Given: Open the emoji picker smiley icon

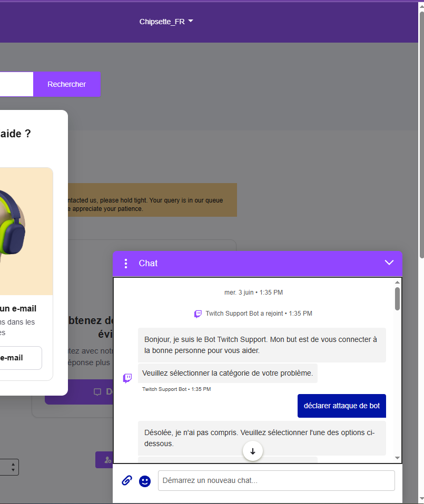Looking at the screenshot, I should (145, 481).
